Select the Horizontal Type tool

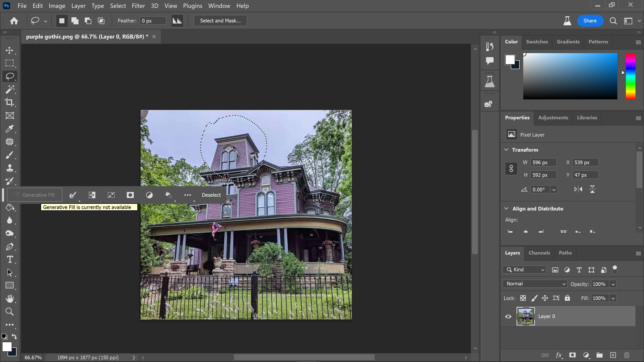coord(10,260)
